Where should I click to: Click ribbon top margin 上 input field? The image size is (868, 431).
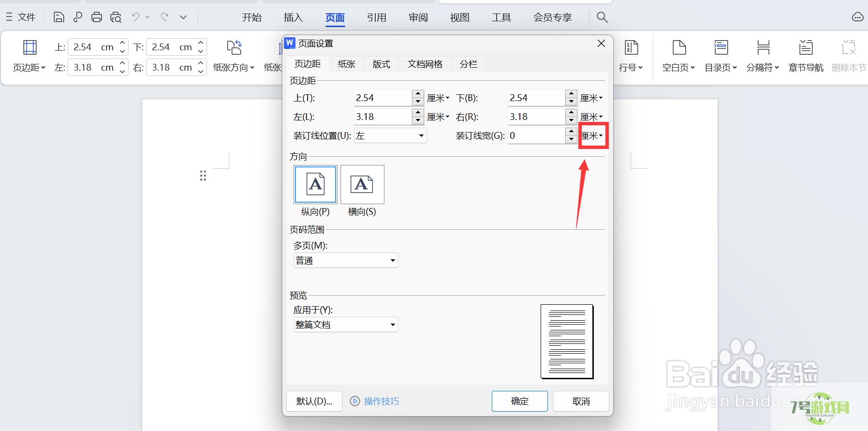pyautogui.click(x=93, y=47)
